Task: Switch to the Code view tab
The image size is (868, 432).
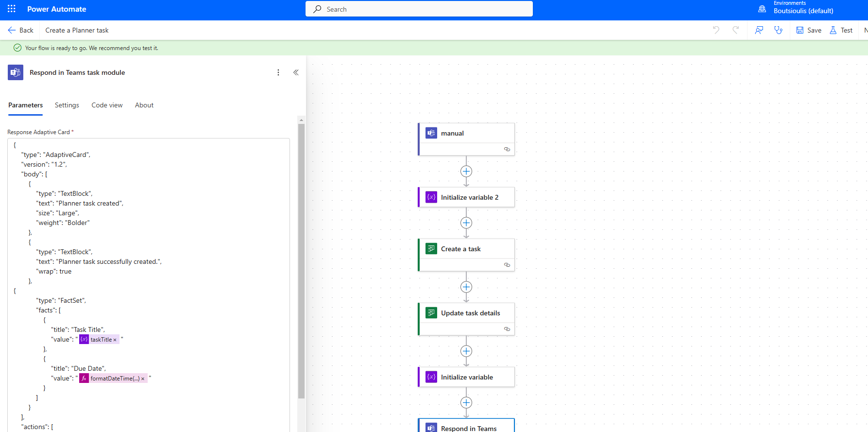Action: [107, 105]
